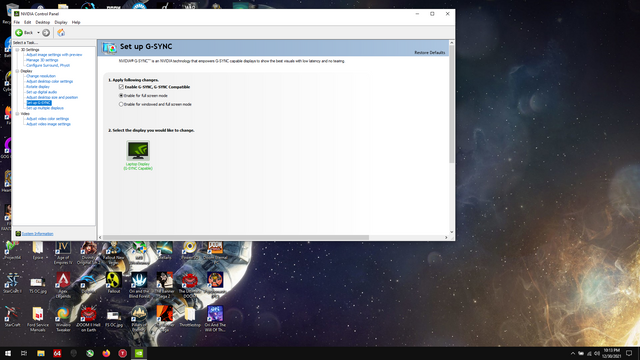Click the grey Forward arrow button
Viewport: 640px width, 360px height.
(46, 33)
